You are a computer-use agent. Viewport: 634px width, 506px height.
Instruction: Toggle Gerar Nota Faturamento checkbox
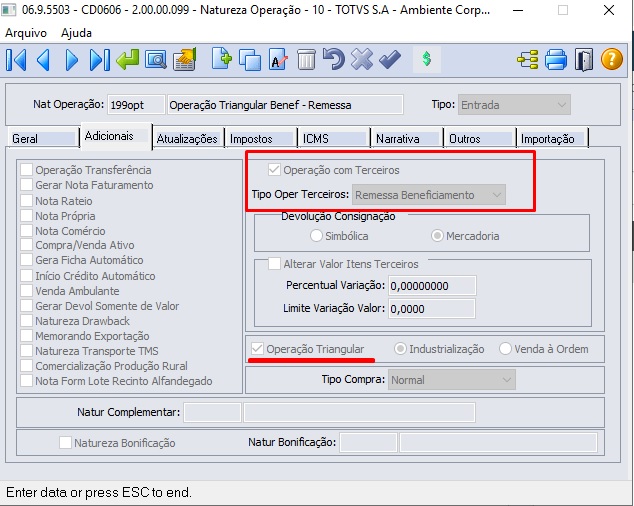[27, 185]
